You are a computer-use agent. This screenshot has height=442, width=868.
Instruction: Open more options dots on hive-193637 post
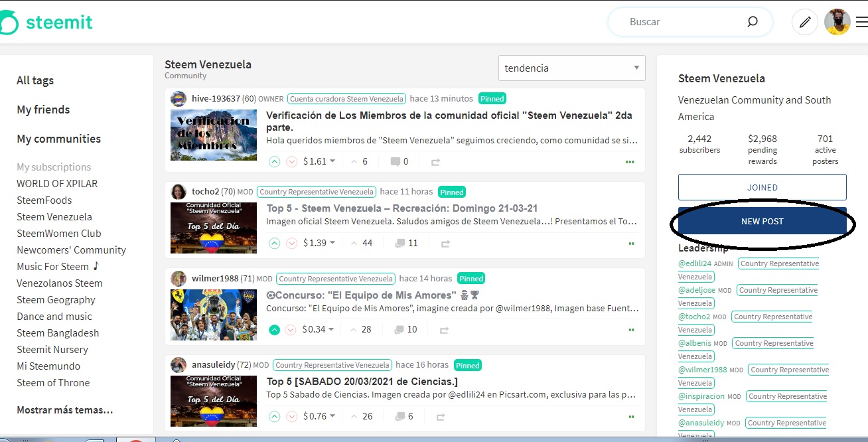(630, 162)
